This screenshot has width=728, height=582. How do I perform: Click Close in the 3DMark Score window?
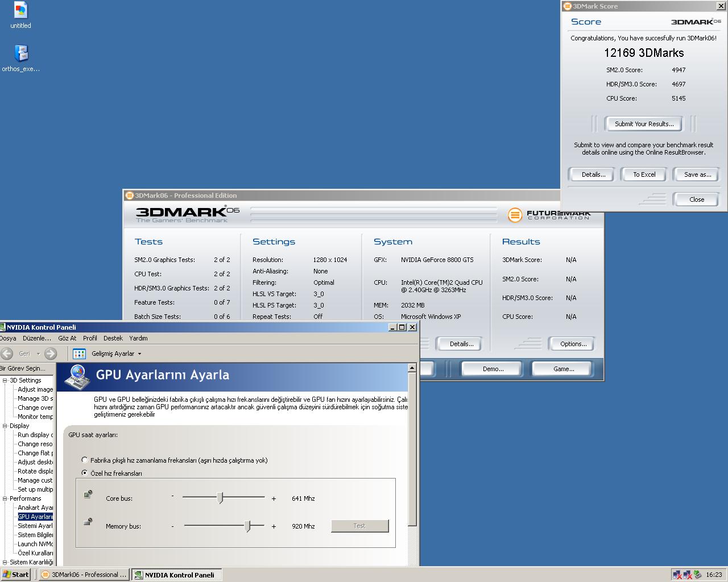pyautogui.click(x=697, y=199)
